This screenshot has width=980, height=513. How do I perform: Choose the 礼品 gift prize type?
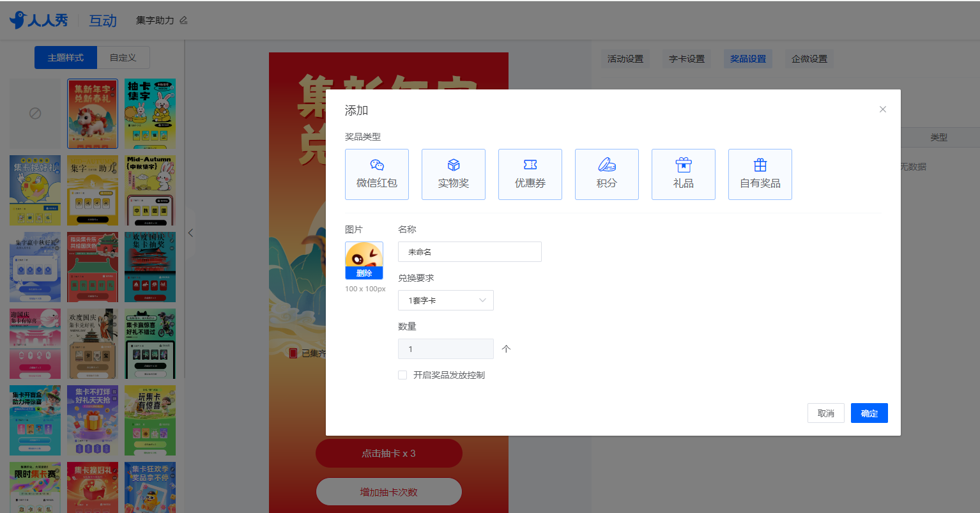[683, 174]
